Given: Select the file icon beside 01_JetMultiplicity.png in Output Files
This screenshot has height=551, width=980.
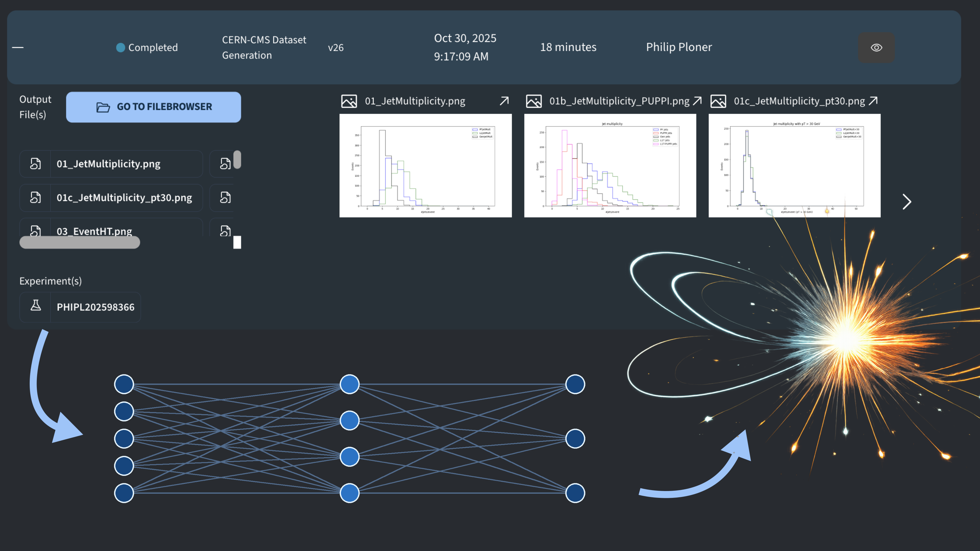Looking at the screenshot, I should 35,164.
